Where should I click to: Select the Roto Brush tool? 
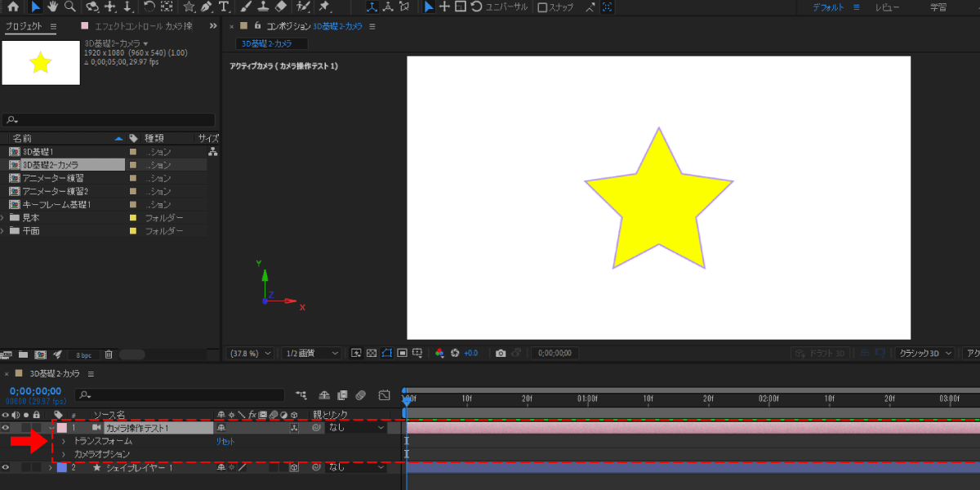[303, 7]
